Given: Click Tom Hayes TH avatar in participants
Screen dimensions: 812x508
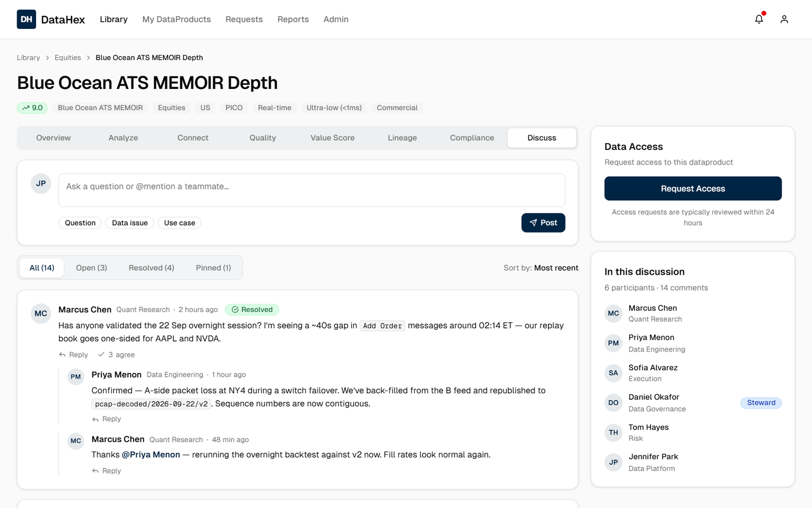Looking at the screenshot, I should click(x=614, y=432).
